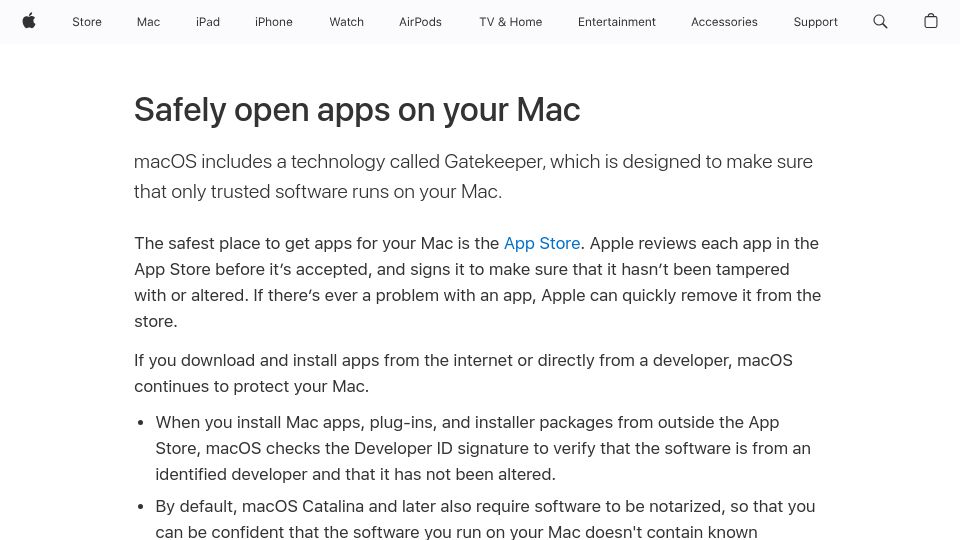
Task: Click the line 'can be confident that the software you run'
Action: (x=456, y=531)
